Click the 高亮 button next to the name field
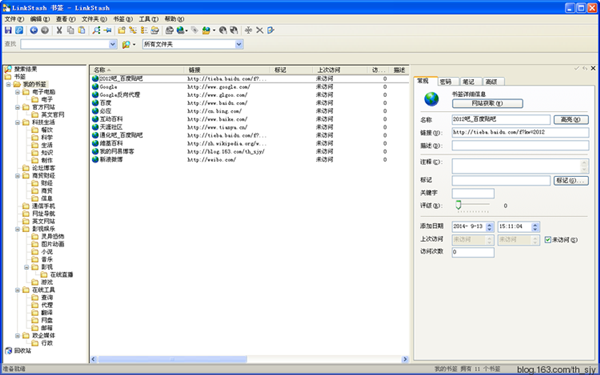Viewport: 600px width, 375px height. coord(571,120)
